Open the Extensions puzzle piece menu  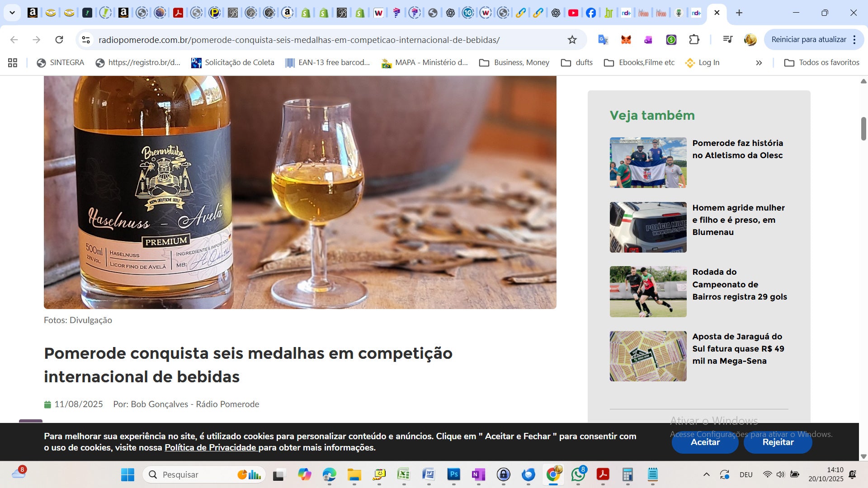(694, 40)
